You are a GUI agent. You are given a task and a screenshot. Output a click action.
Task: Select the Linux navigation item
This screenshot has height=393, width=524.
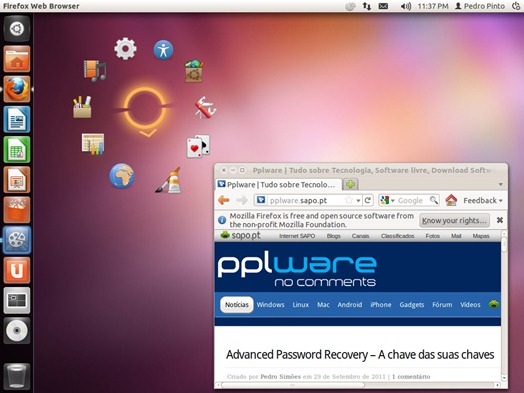pos(300,304)
